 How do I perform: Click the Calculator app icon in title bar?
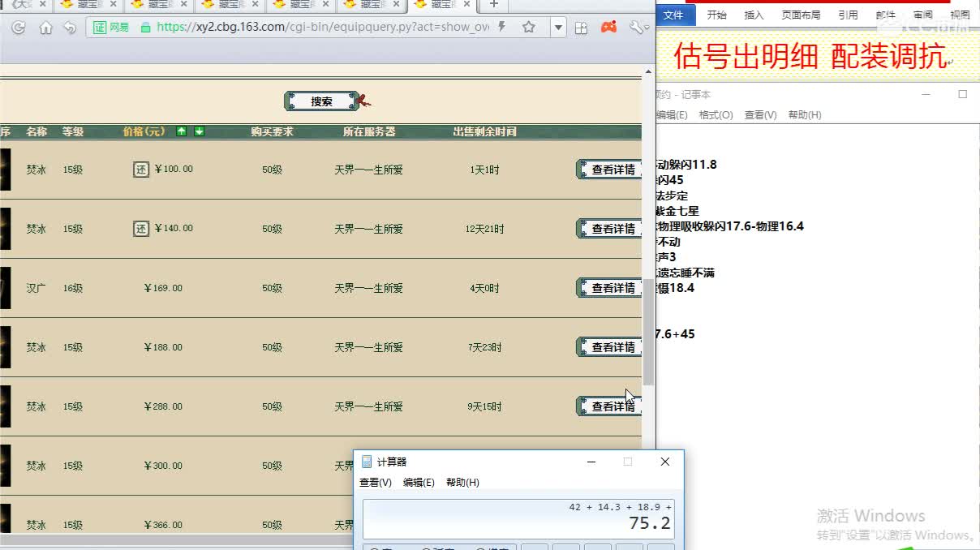pos(367,462)
